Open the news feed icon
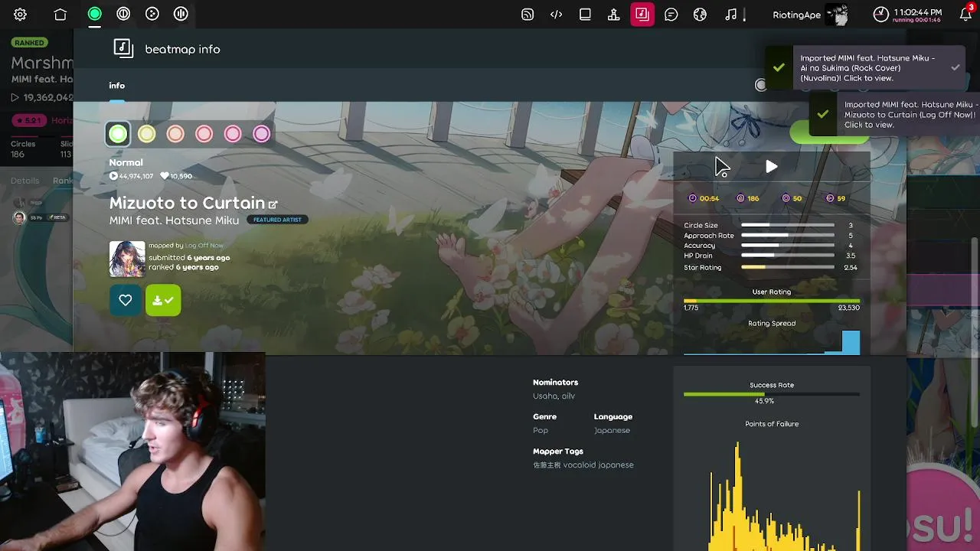 pos(528,14)
